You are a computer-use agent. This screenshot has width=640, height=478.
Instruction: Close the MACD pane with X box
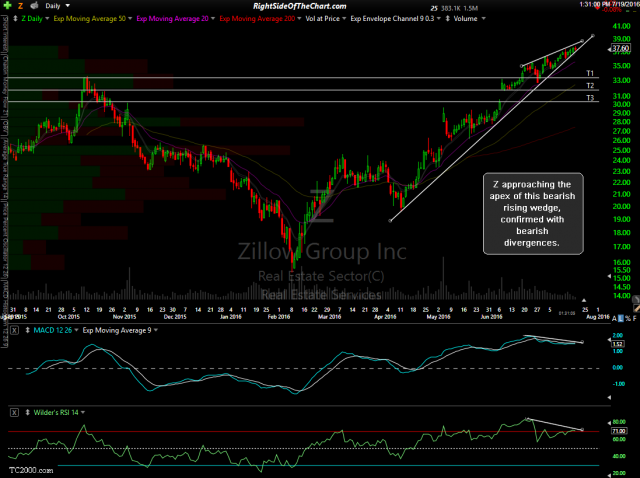(14, 330)
